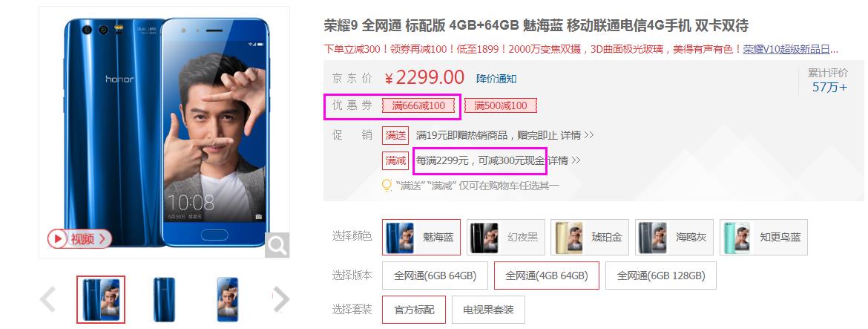Show previous thumbnails with left arrow
Viewport: 868px width, 329px height.
[47, 299]
